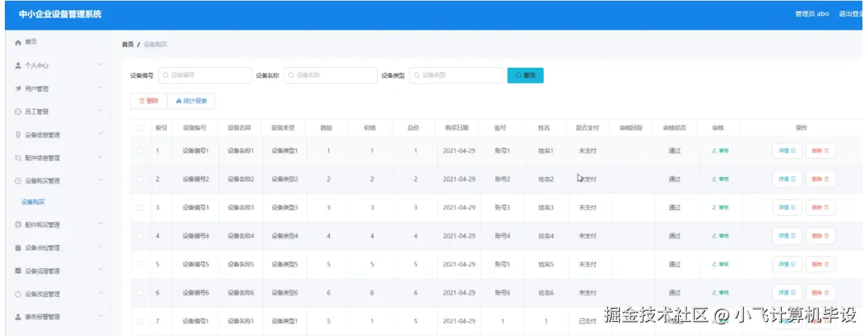Focus the 设备编号 search input

[205, 75]
